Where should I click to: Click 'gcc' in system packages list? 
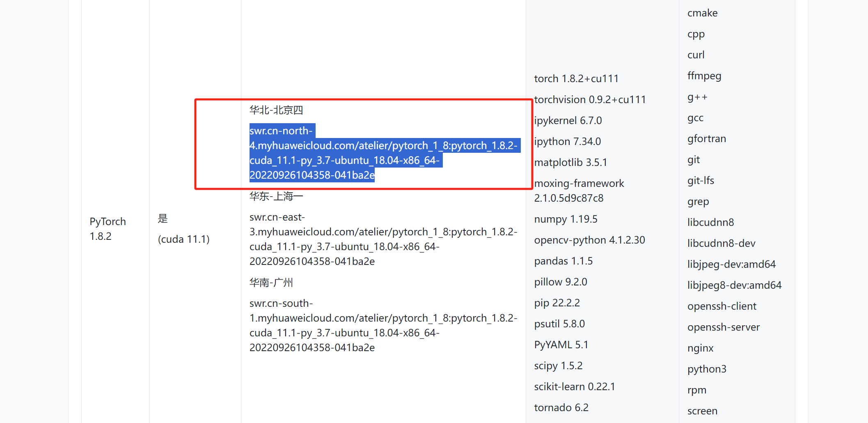pyautogui.click(x=696, y=118)
